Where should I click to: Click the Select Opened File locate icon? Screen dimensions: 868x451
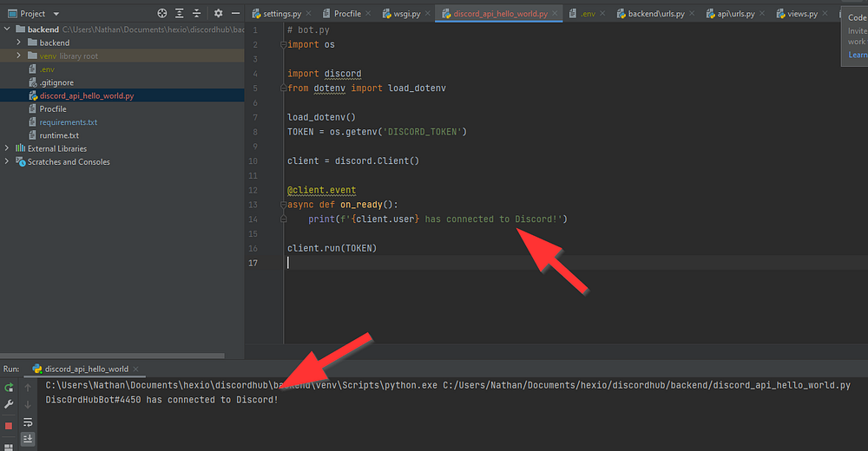(161, 14)
